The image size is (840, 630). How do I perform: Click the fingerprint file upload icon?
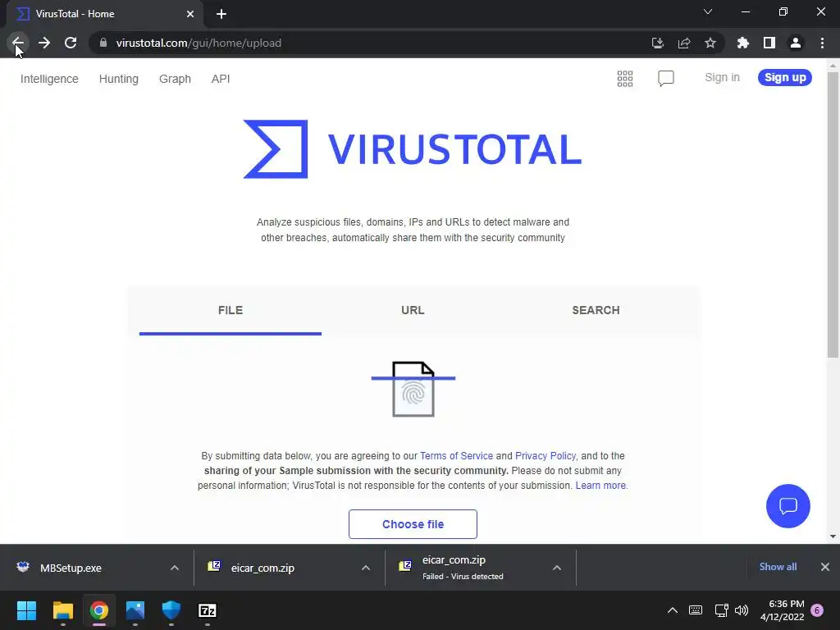(x=413, y=389)
